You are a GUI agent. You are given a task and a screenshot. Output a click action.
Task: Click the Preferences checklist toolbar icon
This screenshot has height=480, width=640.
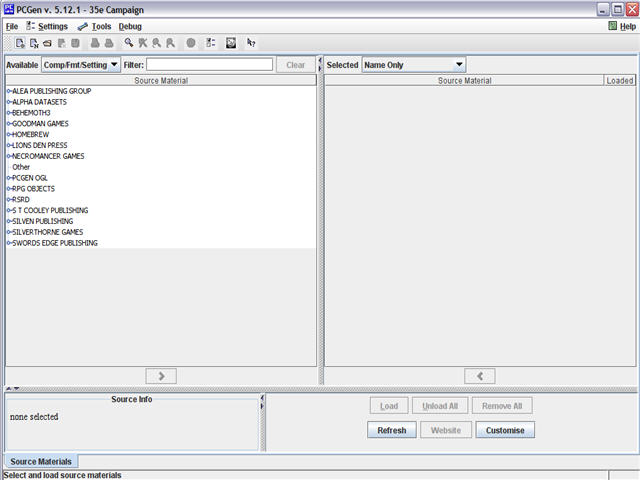(x=211, y=43)
